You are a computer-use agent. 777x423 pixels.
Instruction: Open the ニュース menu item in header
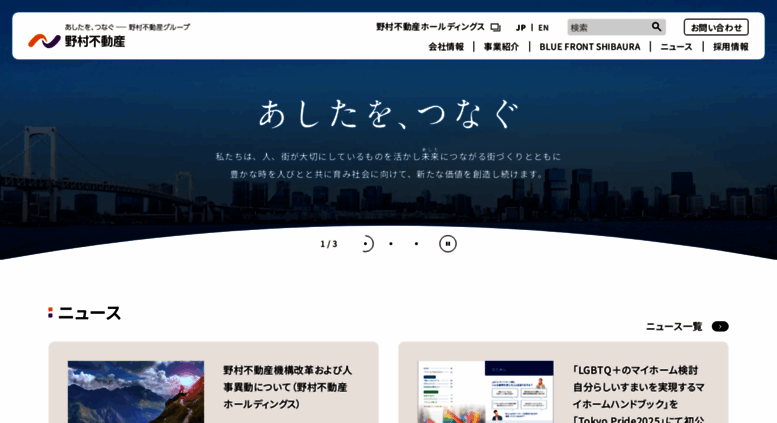coord(676,47)
